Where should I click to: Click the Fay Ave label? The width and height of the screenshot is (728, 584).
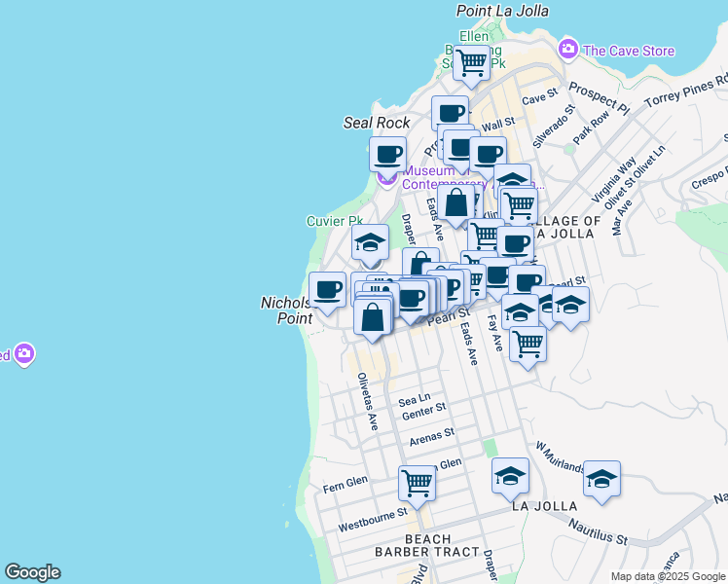pos(495,333)
